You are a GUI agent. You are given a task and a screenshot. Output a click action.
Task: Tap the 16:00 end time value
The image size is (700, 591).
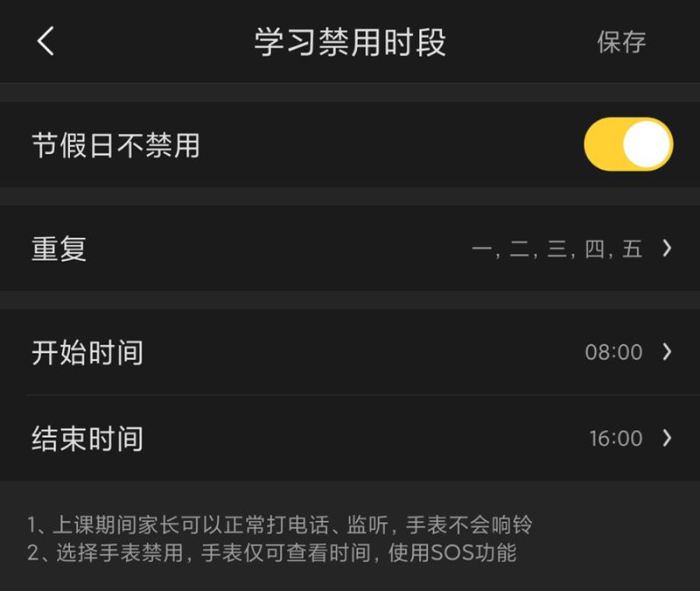616,440
